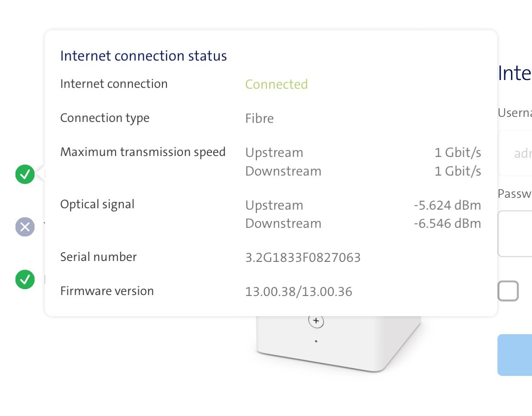This screenshot has height=416, width=532.
Task: Select the serial number 3.2G1833F0827063
Action: (x=303, y=258)
